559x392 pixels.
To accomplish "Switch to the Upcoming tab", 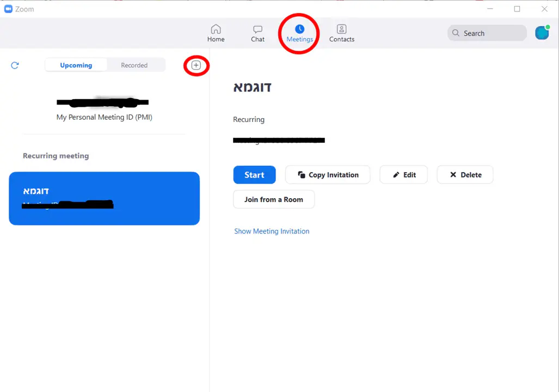I will (76, 65).
